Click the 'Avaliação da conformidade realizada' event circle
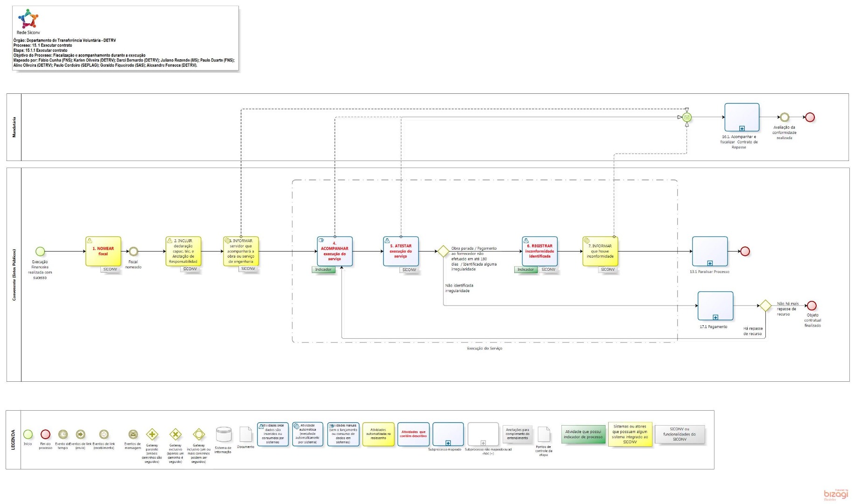This screenshot has width=855, height=504. 785,117
